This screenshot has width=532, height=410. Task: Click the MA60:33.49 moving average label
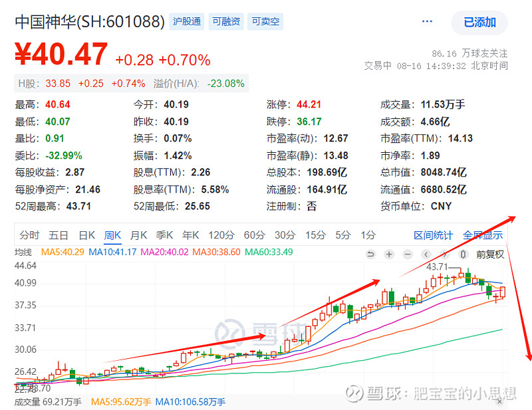(269, 252)
